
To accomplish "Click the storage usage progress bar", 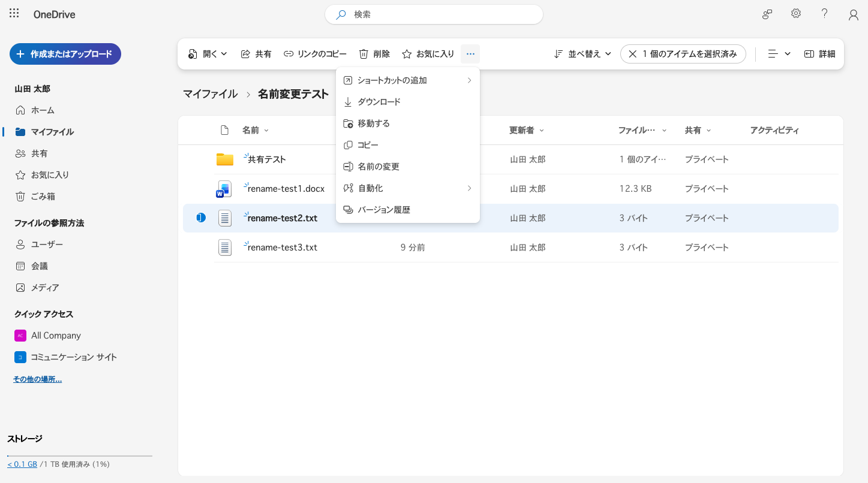I will (x=80, y=456).
